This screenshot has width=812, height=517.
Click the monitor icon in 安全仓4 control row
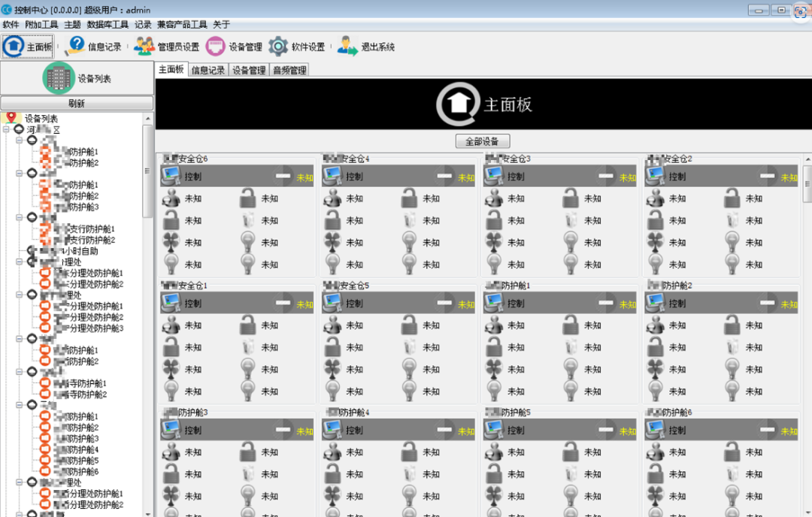[332, 176]
